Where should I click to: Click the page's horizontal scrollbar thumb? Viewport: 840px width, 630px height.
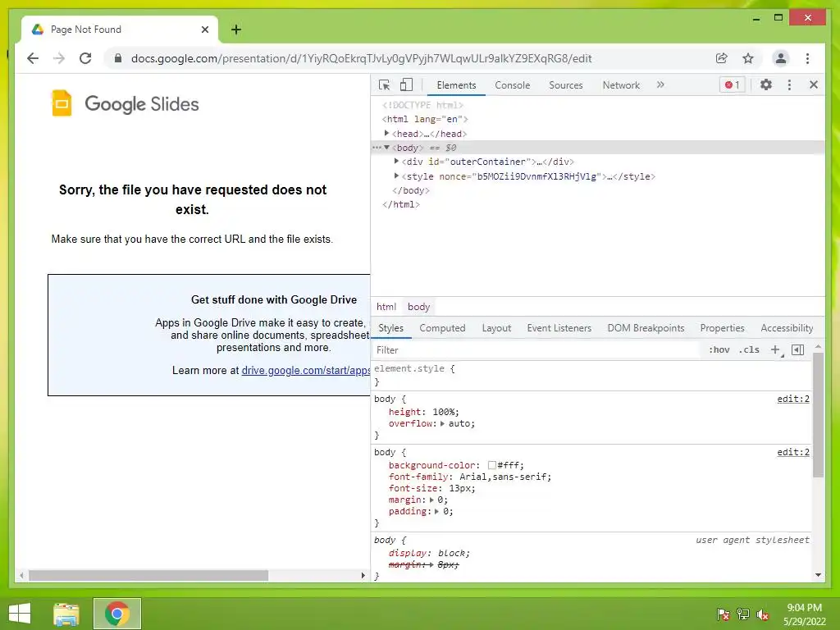(x=148, y=575)
